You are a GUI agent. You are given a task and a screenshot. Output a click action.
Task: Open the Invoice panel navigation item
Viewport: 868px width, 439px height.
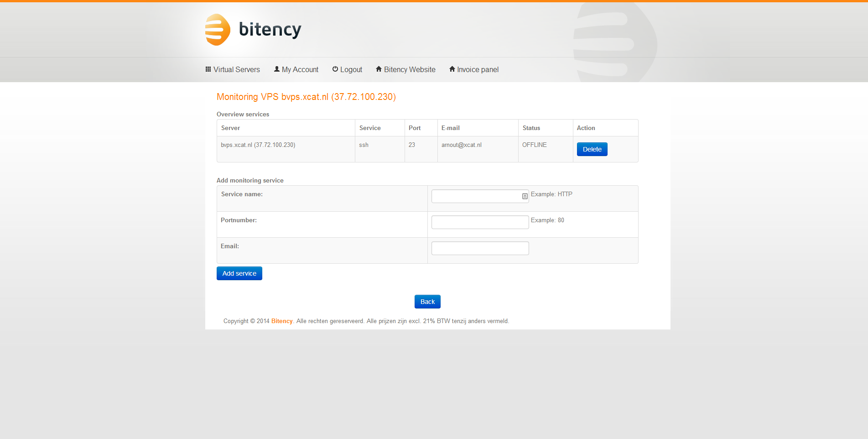point(478,70)
